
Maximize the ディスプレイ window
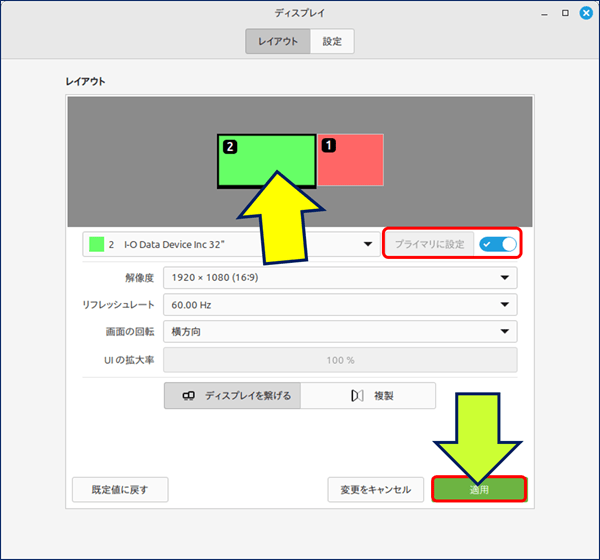click(x=565, y=13)
